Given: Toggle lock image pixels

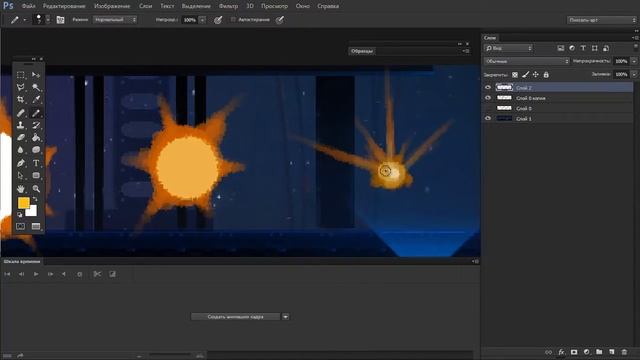Looking at the screenshot, I should pos(525,75).
